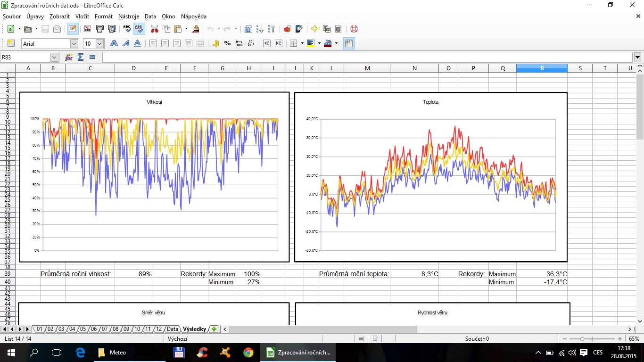Screen dimensions: 644x362
Task: Send document as e-mail attachment
Action: (57, 29)
